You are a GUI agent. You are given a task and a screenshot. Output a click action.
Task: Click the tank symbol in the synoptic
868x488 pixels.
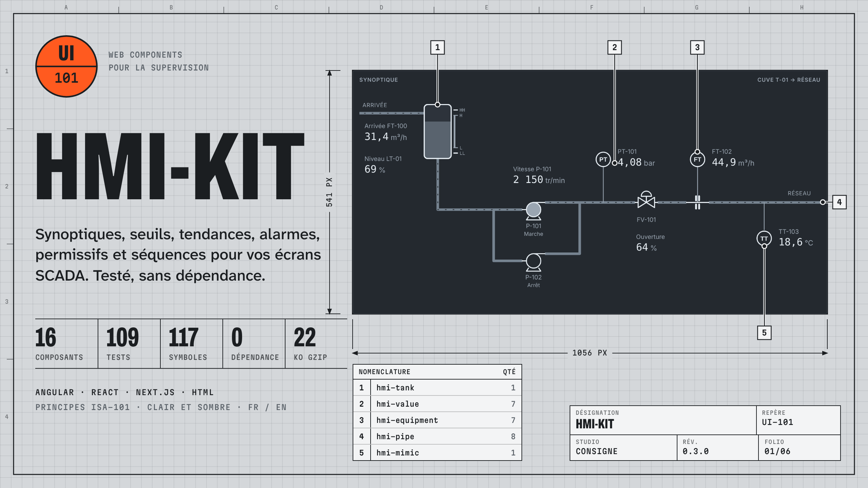click(437, 131)
